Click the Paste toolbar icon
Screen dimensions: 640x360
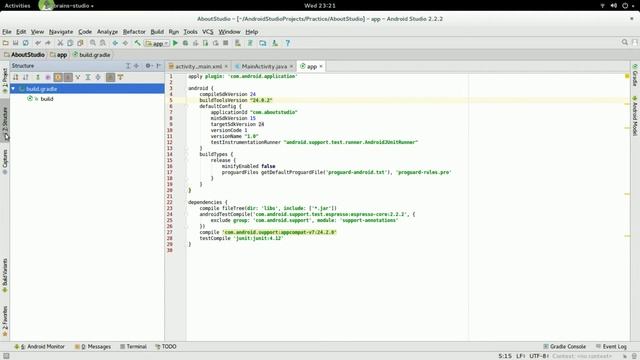tap(80, 43)
